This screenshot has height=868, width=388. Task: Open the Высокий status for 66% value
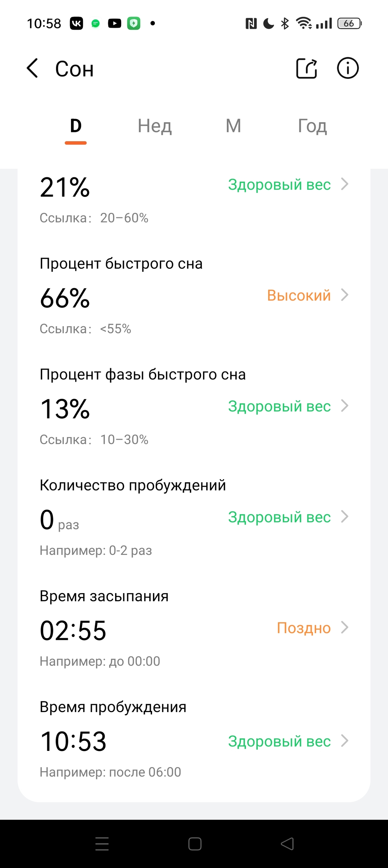pos(299,295)
